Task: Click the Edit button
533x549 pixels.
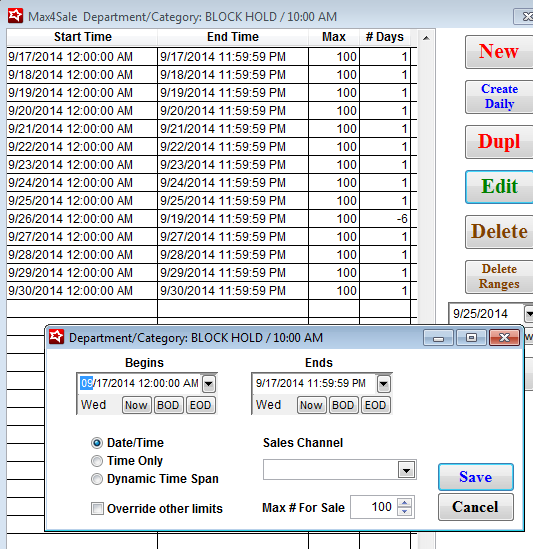Action: (x=499, y=187)
